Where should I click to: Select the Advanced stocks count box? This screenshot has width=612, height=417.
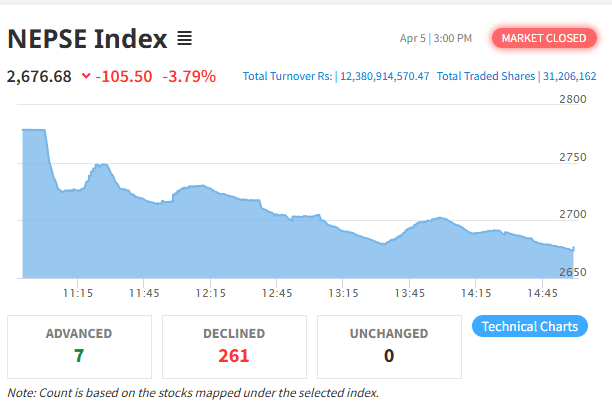(79, 346)
